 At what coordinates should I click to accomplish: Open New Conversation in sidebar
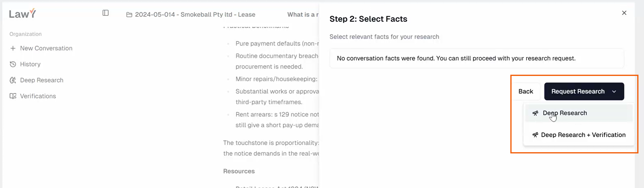coord(46,48)
